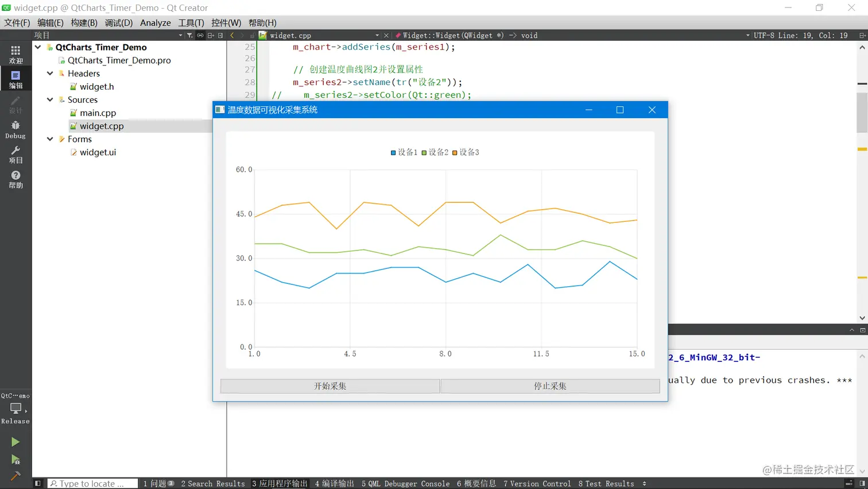Close the project side panel icon
868x489 pixels.
click(x=220, y=35)
